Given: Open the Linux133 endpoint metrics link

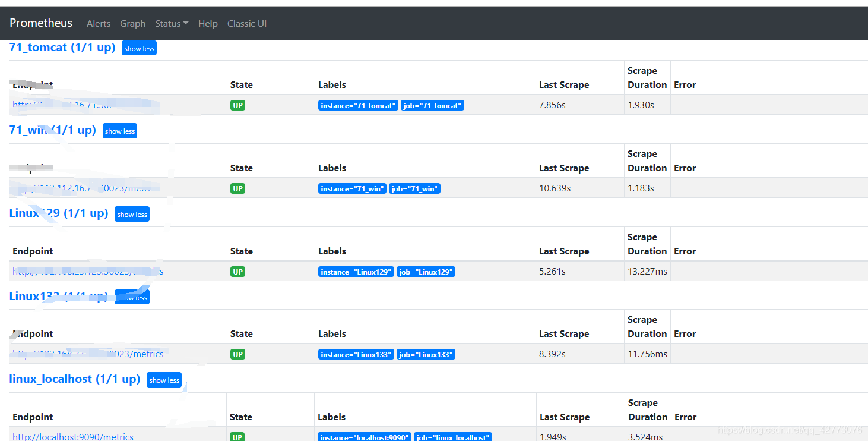Looking at the screenshot, I should (x=88, y=354).
